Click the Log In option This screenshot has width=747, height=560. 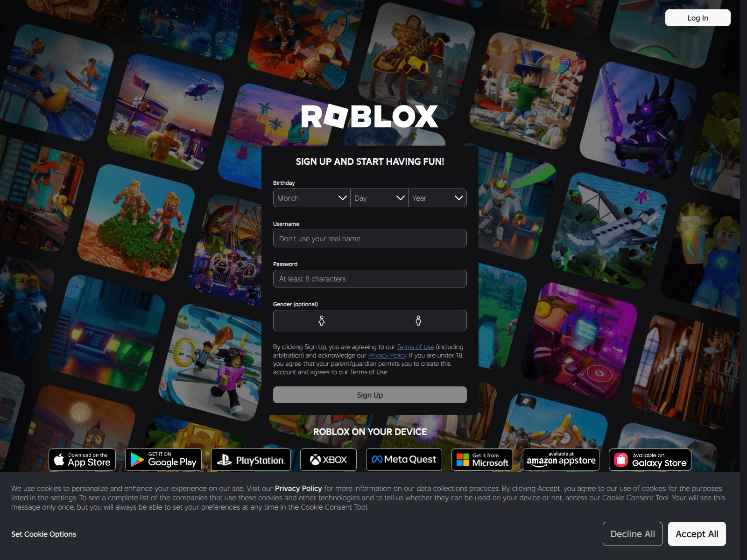tap(698, 18)
